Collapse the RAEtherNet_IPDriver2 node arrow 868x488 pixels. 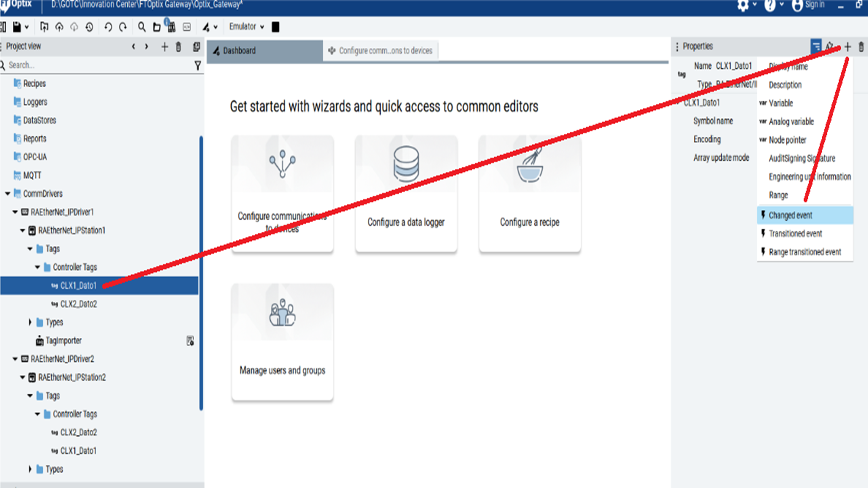(x=15, y=359)
